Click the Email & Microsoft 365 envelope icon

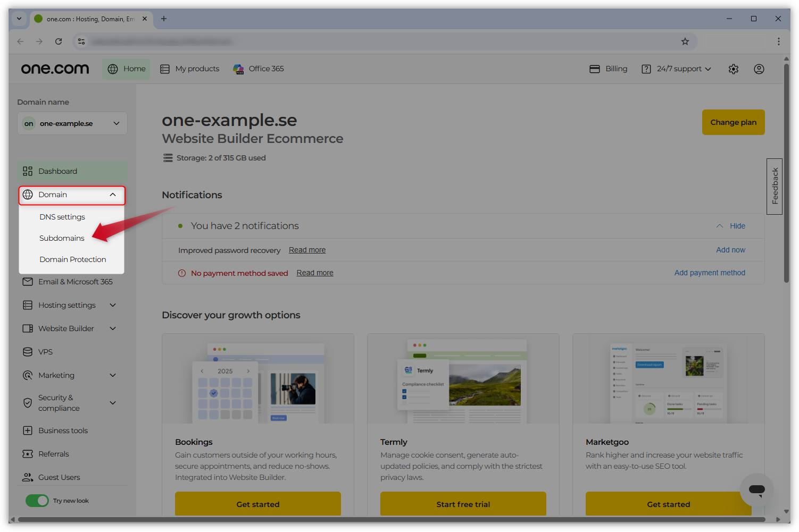28,282
